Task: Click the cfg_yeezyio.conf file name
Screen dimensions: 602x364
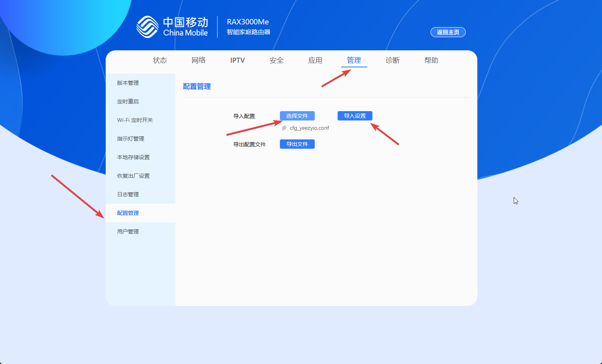Action: (x=309, y=128)
